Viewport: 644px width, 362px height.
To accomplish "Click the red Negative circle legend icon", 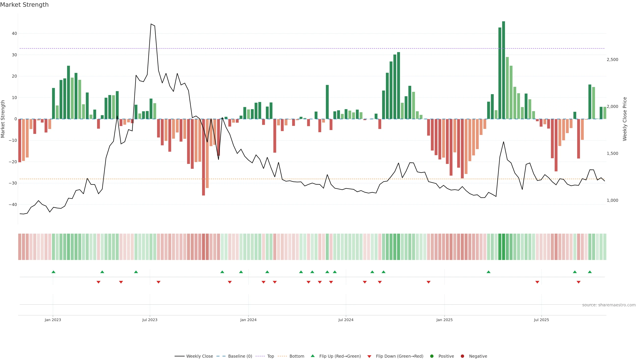I will click(462, 356).
